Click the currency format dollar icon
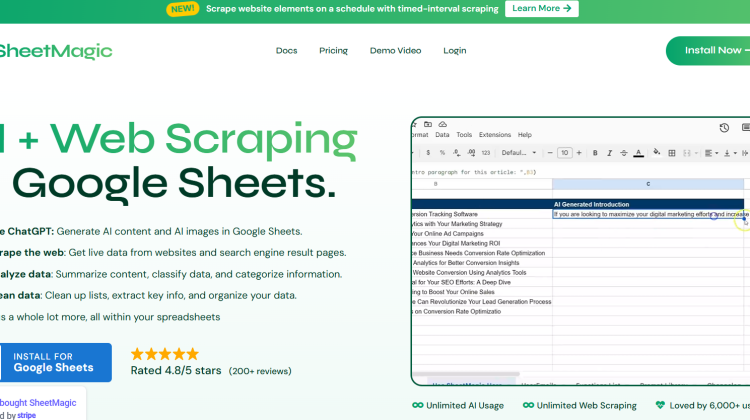Viewport: 750px width, 420px height. 428,153
